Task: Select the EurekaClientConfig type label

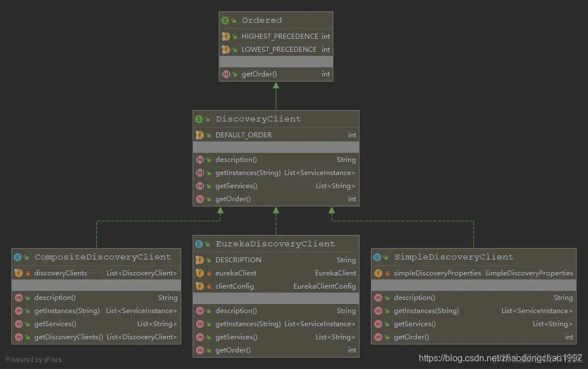Action: (324, 286)
